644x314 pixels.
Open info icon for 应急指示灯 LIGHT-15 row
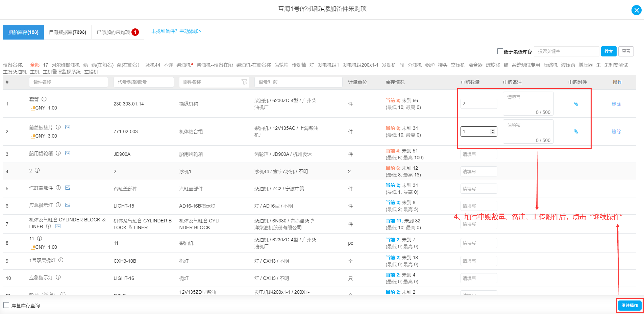(58, 205)
